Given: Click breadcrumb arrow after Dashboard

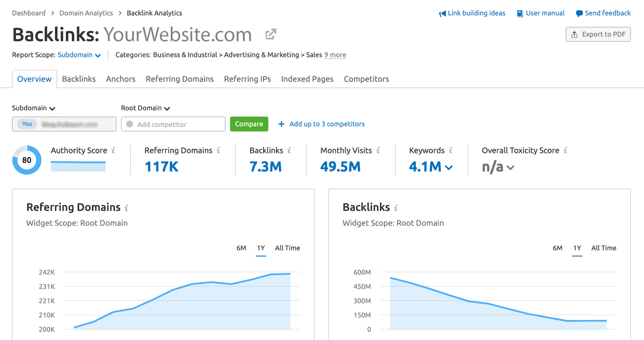Looking at the screenshot, I should [53, 13].
